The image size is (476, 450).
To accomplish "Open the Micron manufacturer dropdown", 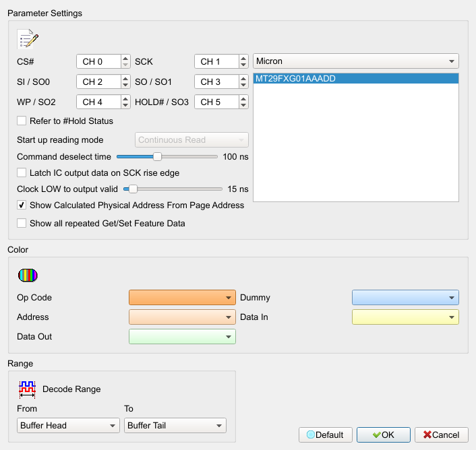I will pyautogui.click(x=356, y=61).
